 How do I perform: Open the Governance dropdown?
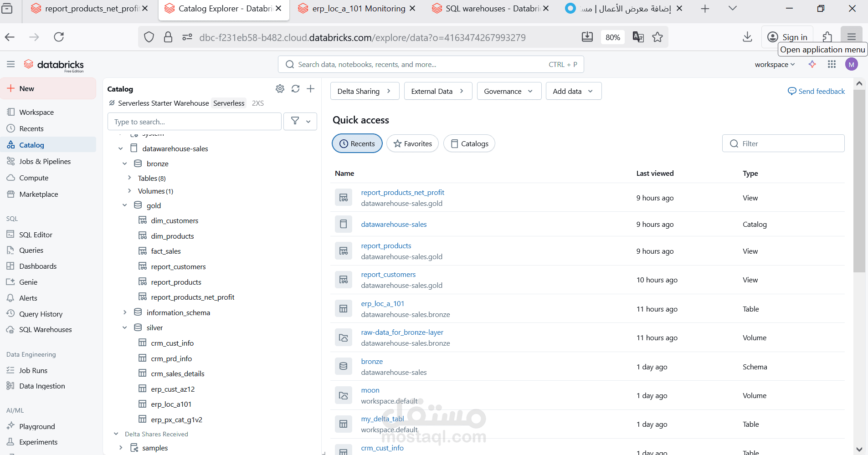[x=509, y=91]
